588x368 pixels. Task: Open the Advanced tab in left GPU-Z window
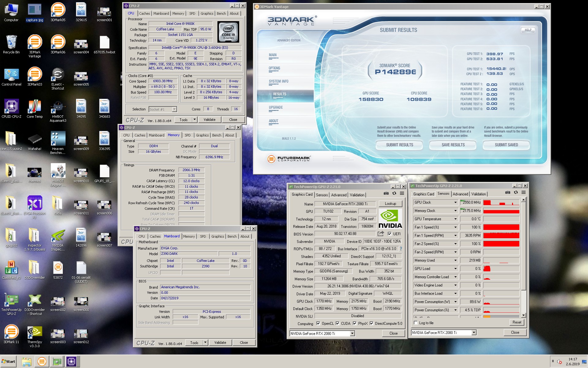pos(339,195)
